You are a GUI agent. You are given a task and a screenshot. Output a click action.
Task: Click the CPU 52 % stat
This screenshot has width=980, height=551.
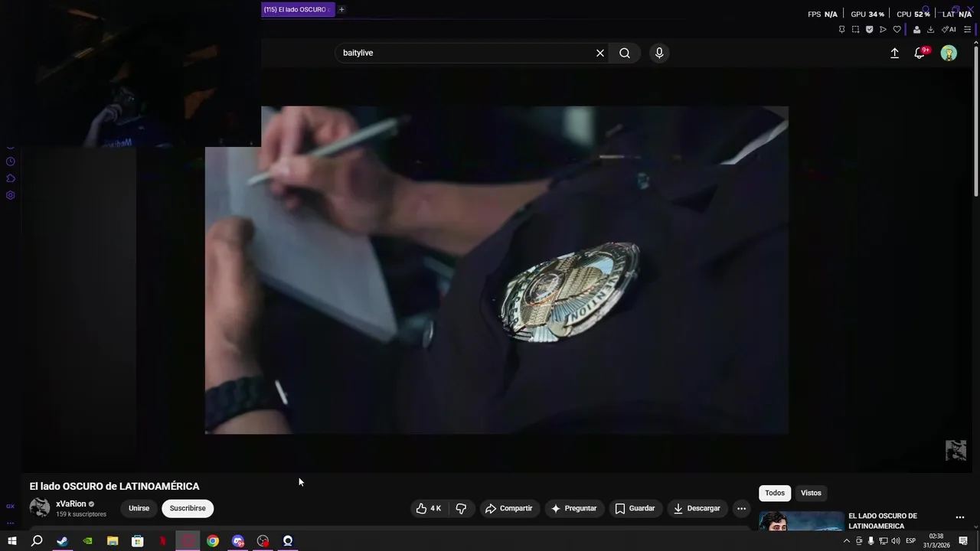point(913,14)
